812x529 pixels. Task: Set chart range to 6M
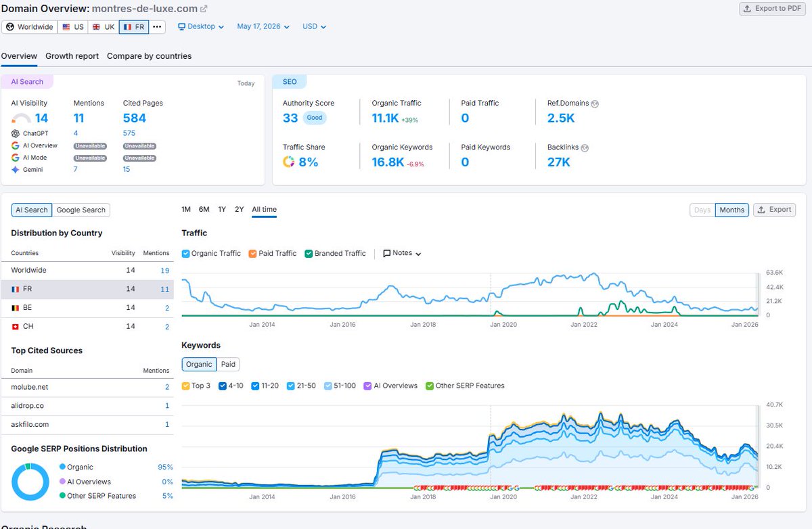coord(204,209)
